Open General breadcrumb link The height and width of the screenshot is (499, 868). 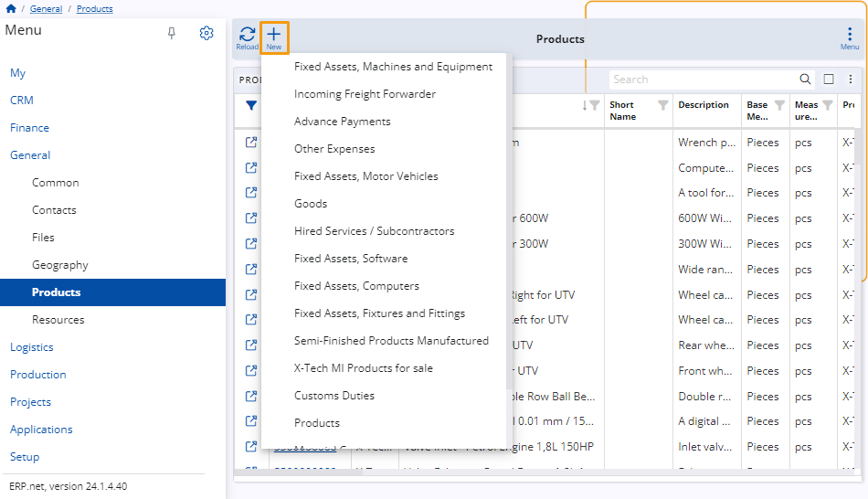tap(46, 9)
